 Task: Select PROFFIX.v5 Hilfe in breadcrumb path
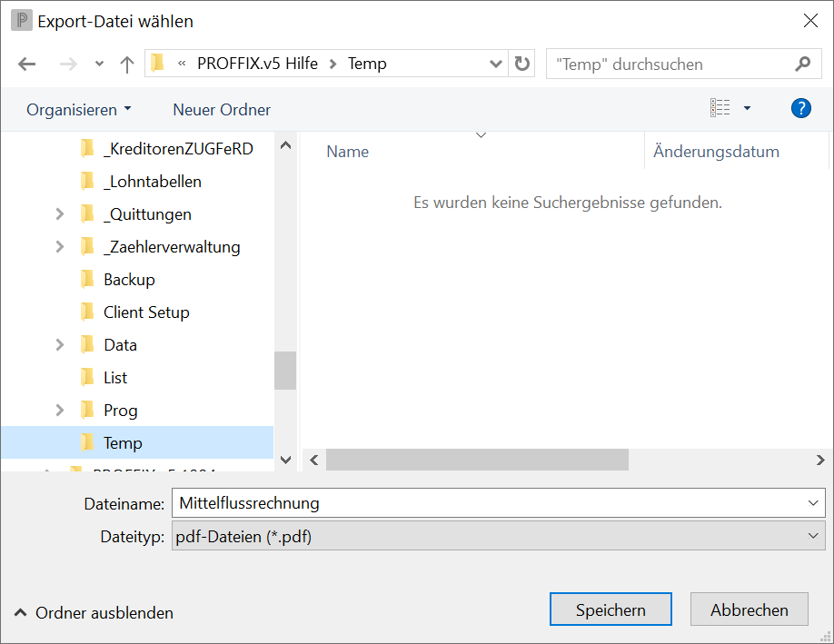point(257,64)
